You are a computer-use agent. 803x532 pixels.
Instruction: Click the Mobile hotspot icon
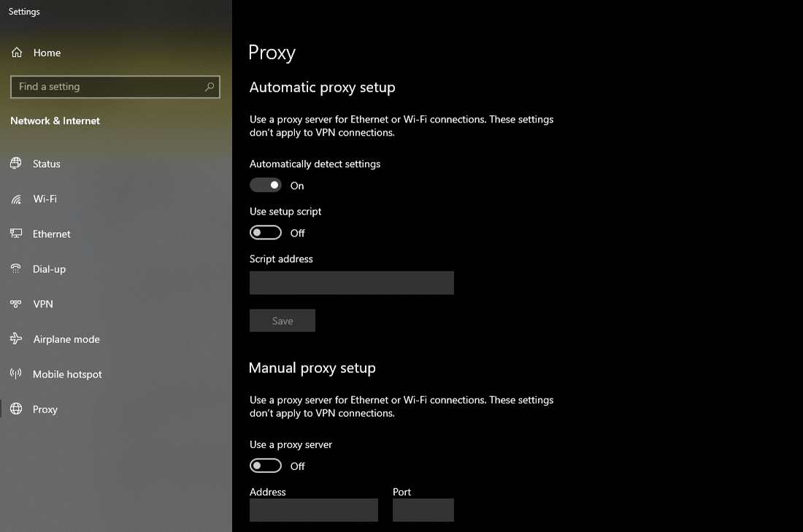point(16,374)
